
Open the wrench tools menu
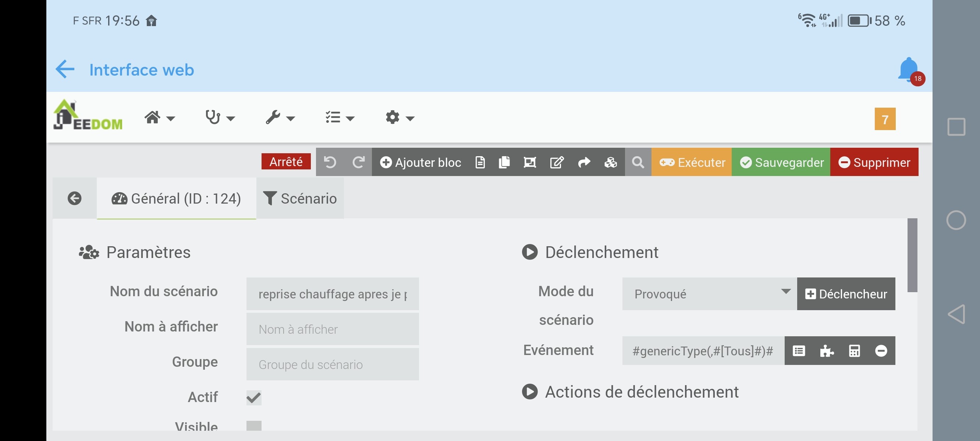[x=280, y=118]
